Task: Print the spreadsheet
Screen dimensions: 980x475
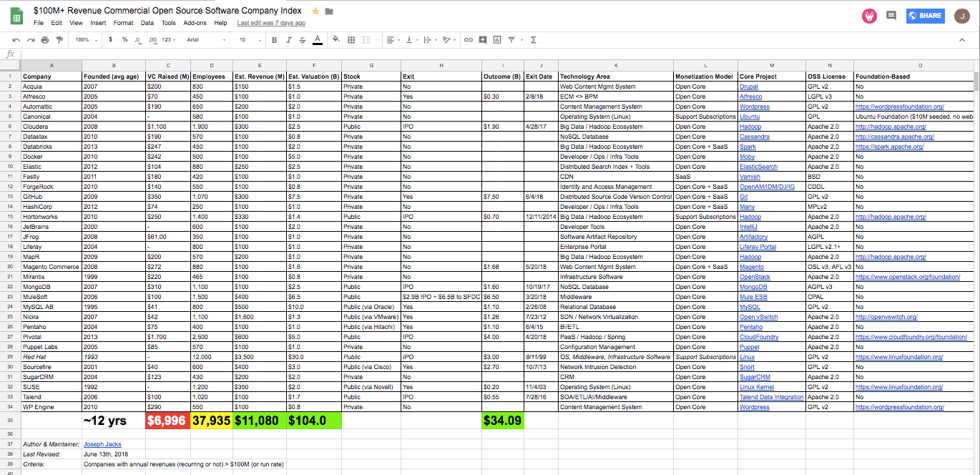Action: 44,40
